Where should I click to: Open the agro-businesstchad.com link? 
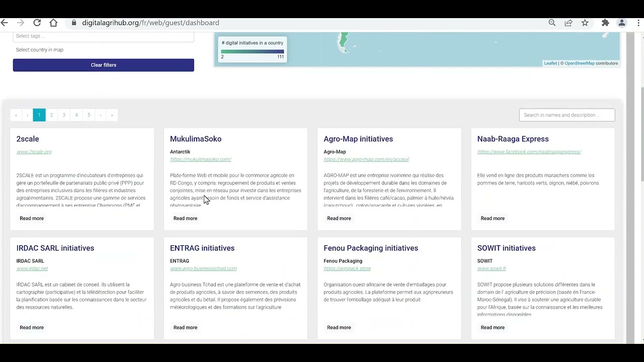click(203, 268)
